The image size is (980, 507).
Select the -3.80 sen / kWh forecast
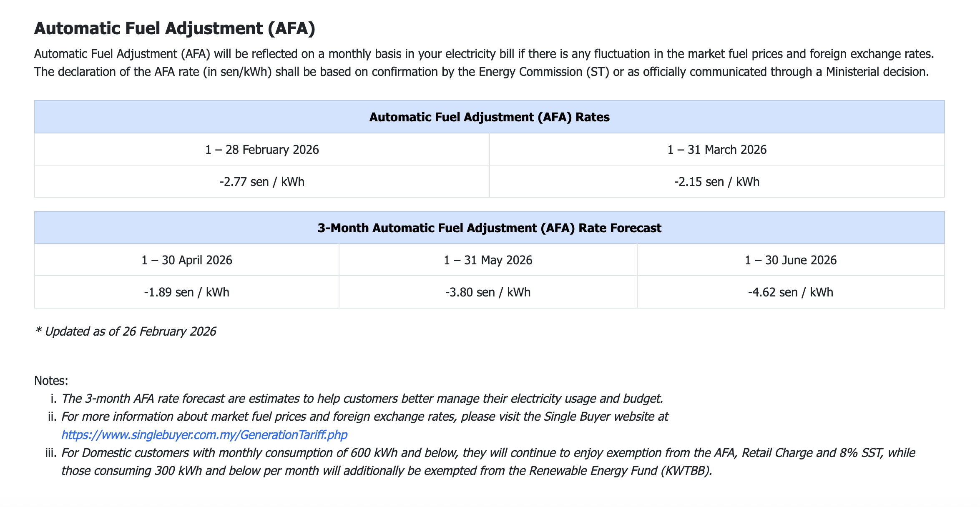[x=488, y=292]
